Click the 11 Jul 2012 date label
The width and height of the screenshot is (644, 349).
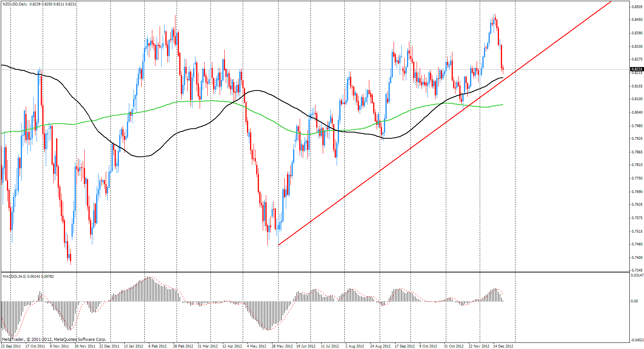(330, 346)
